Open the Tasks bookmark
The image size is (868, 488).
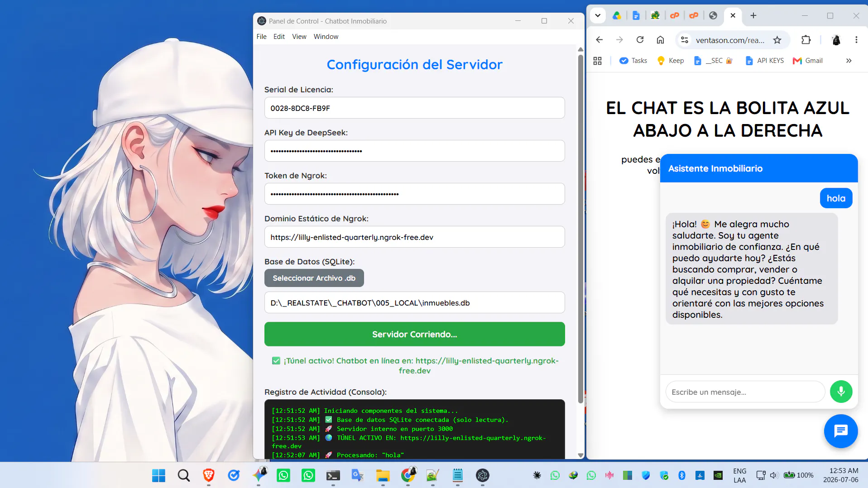pyautogui.click(x=633, y=61)
